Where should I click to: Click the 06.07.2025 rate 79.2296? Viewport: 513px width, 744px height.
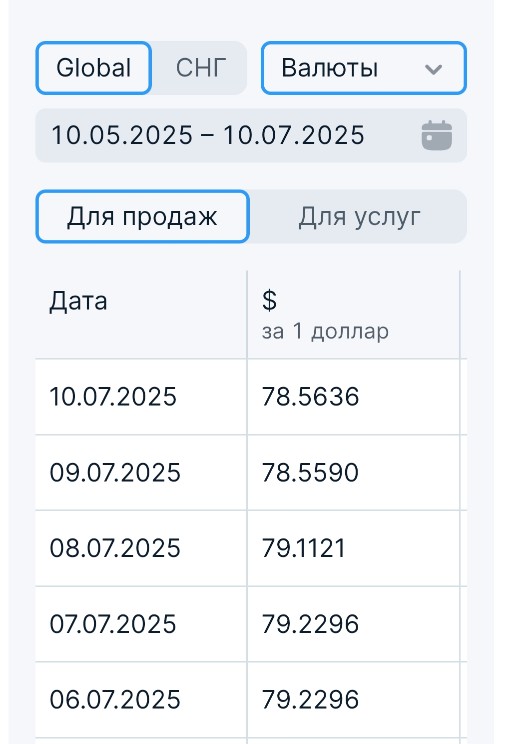310,700
